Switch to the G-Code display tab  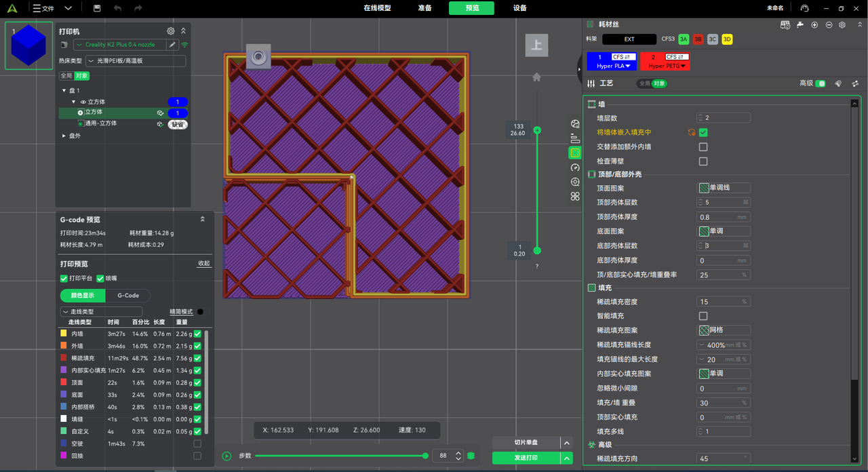[128, 296]
